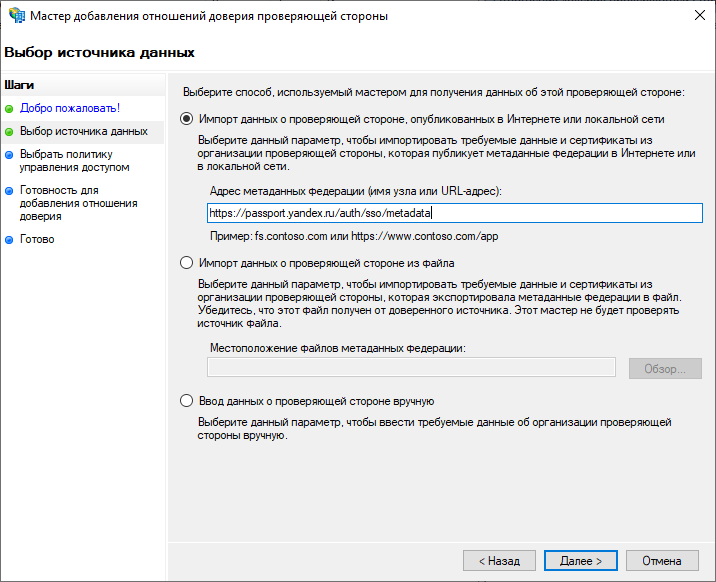The width and height of the screenshot is (716, 582).
Task: Click the federation metadata URL address field
Action: pos(455,213)
